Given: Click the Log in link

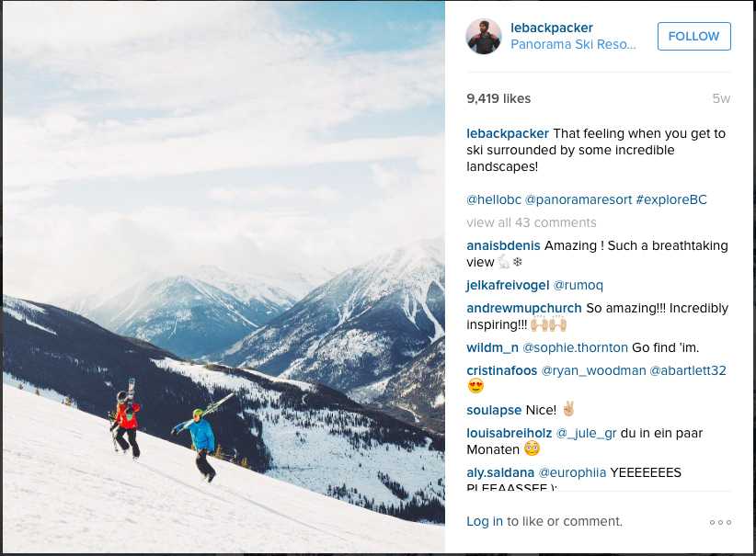Looking at the screenshot, I should pos(484,521).
